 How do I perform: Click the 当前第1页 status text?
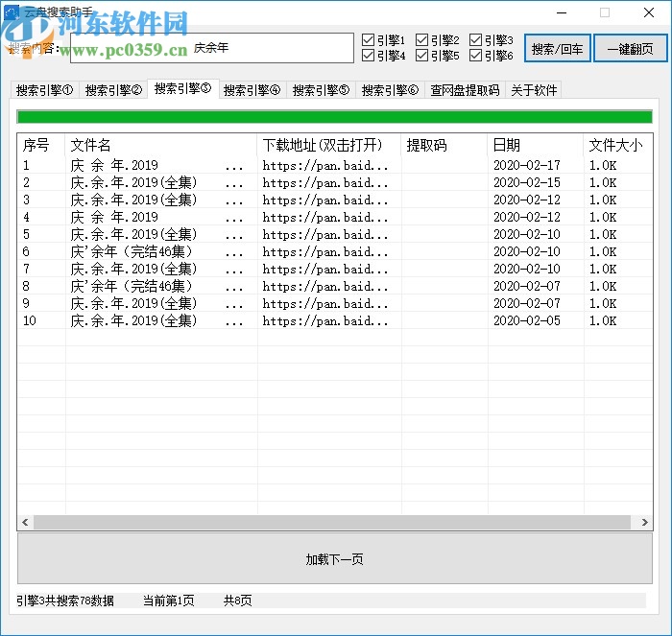168,601
